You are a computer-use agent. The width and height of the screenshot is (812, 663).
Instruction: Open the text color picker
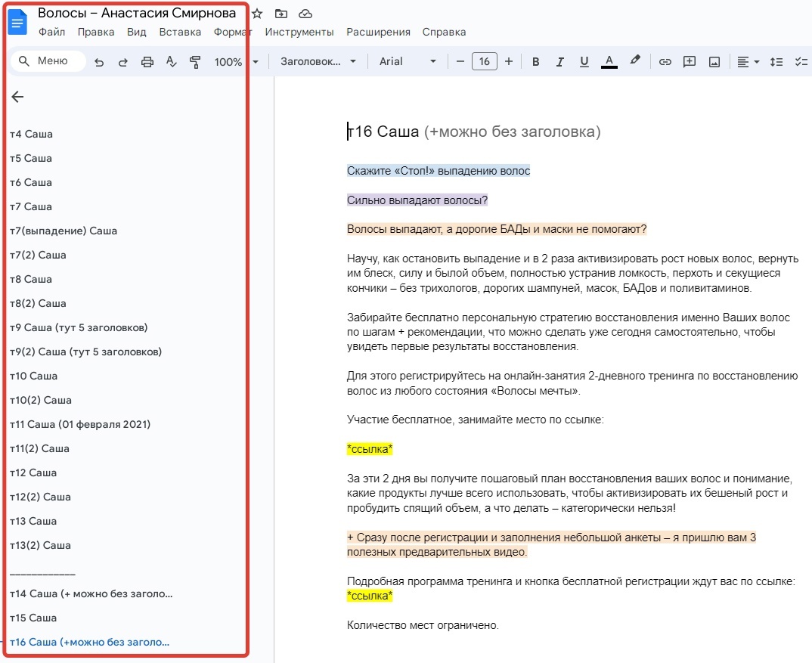[x=609, y=62]
